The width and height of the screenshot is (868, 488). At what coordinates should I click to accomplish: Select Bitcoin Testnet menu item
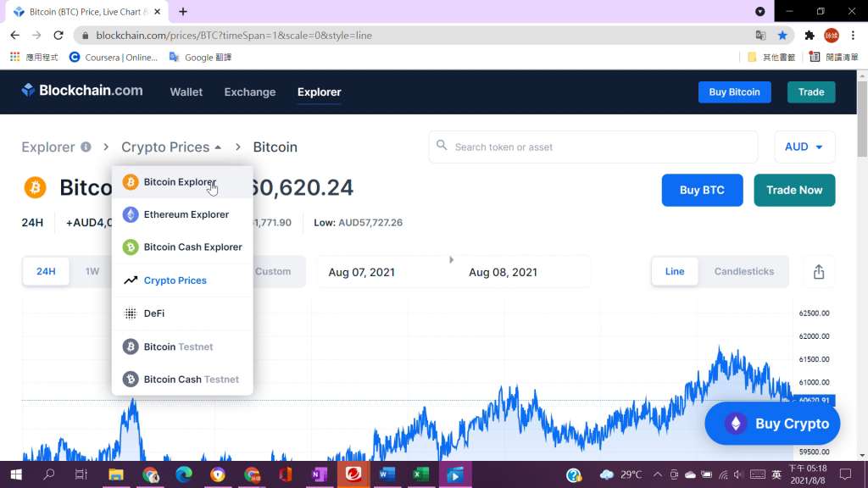182,347
